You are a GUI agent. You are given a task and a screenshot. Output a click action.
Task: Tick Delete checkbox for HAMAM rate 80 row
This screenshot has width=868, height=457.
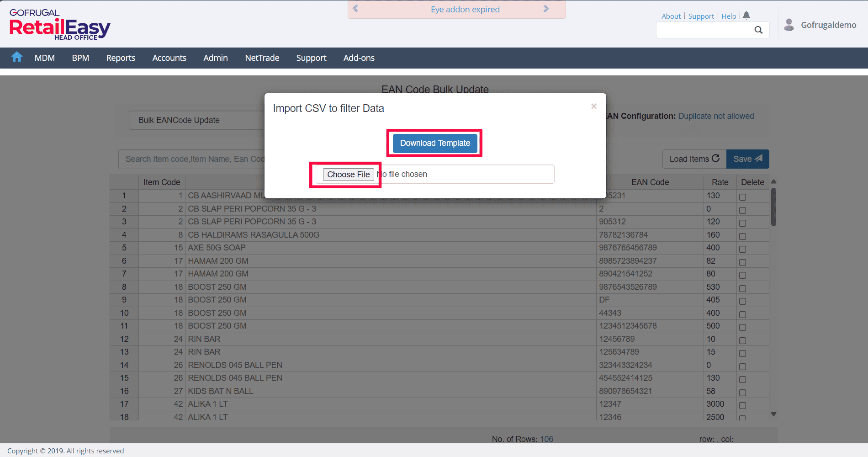(743, 275)
